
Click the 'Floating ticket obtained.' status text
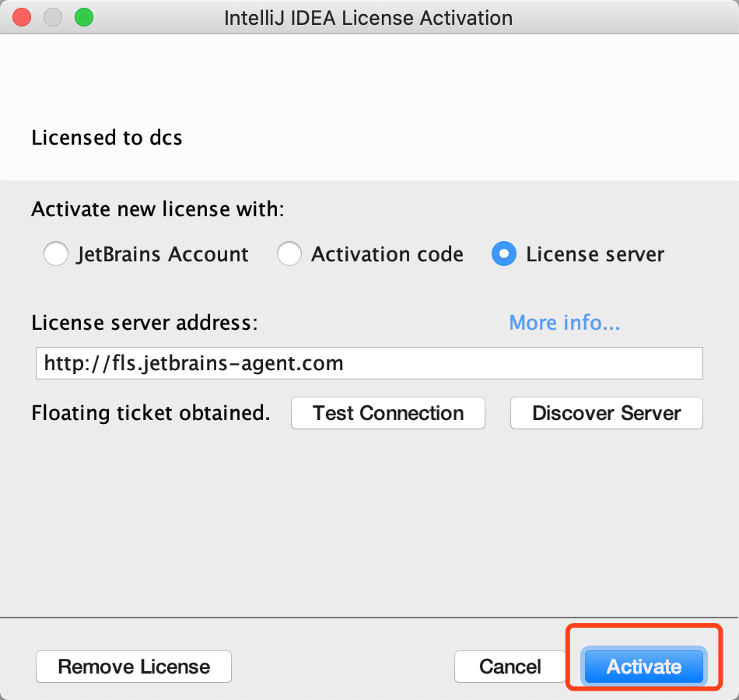point(151,413)
